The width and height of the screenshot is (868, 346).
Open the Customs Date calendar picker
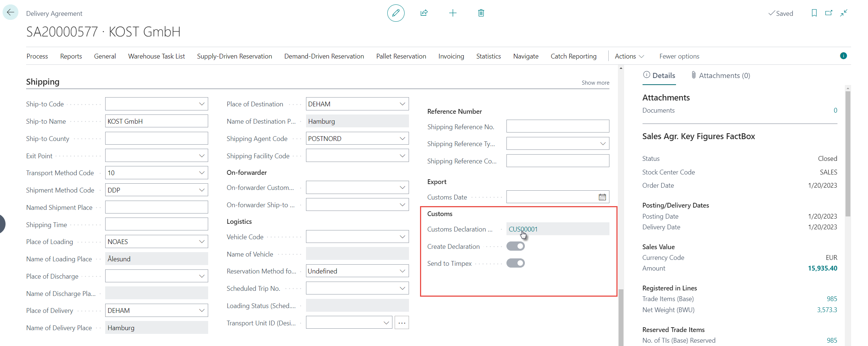602,197
